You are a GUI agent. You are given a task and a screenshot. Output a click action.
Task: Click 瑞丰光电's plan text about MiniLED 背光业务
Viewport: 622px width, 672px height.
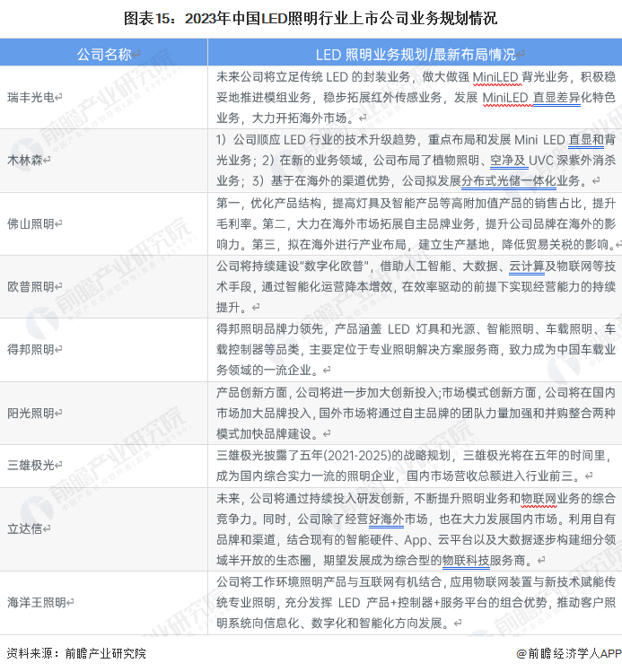[x=416, y=97]
